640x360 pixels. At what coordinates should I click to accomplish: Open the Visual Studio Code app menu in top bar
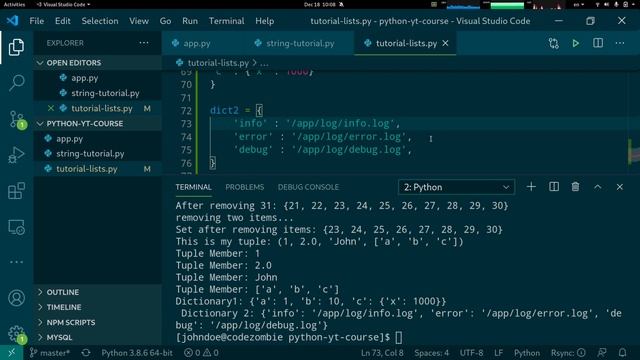(x=63, y=4)
